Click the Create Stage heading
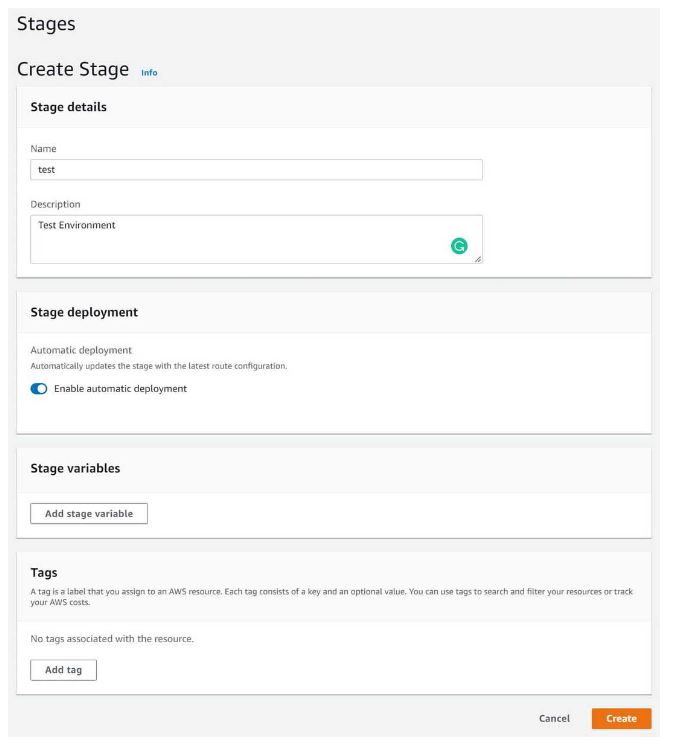 [73, 70]
